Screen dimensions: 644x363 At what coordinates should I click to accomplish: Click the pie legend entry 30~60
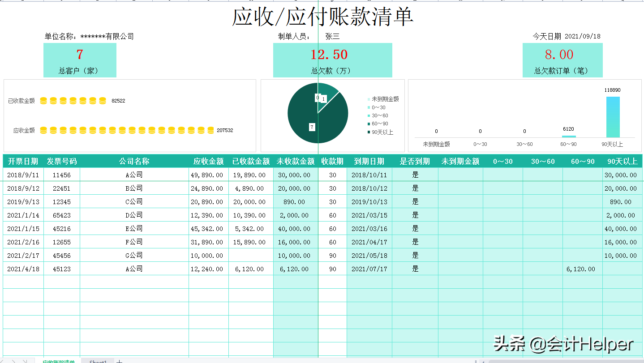(x=378, y=115)
